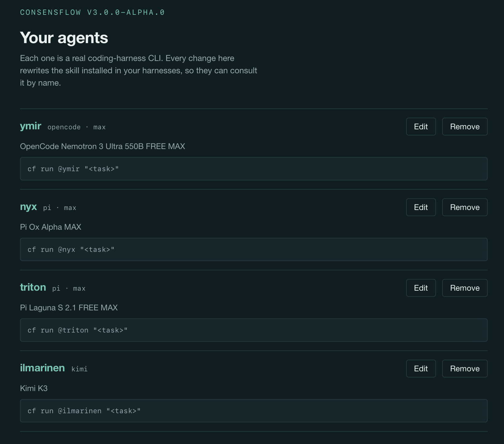Viewport: 504px width, 444px height.
Task: Remove the ilmarinen agent
Action: (465, 369)
